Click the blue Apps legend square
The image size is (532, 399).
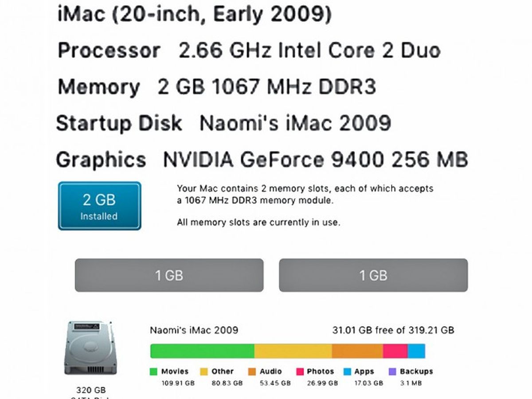click(347, 372)
